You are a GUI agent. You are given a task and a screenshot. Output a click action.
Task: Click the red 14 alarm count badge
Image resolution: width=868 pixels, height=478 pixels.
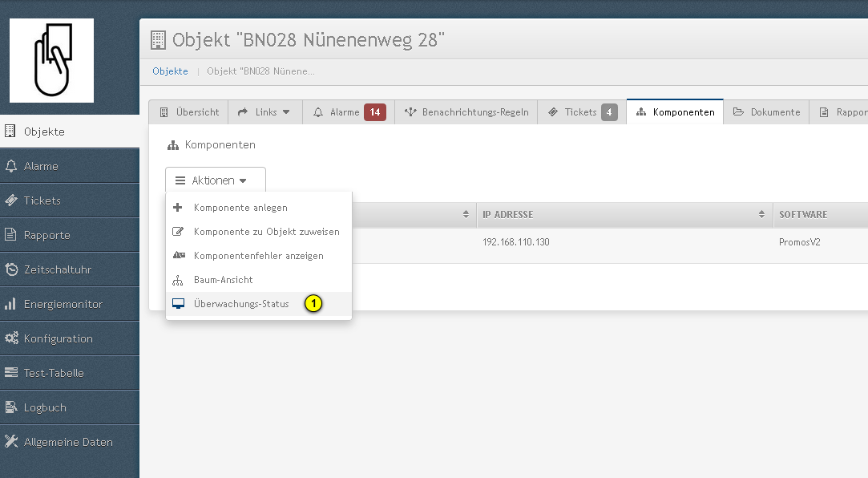(375, 112)
